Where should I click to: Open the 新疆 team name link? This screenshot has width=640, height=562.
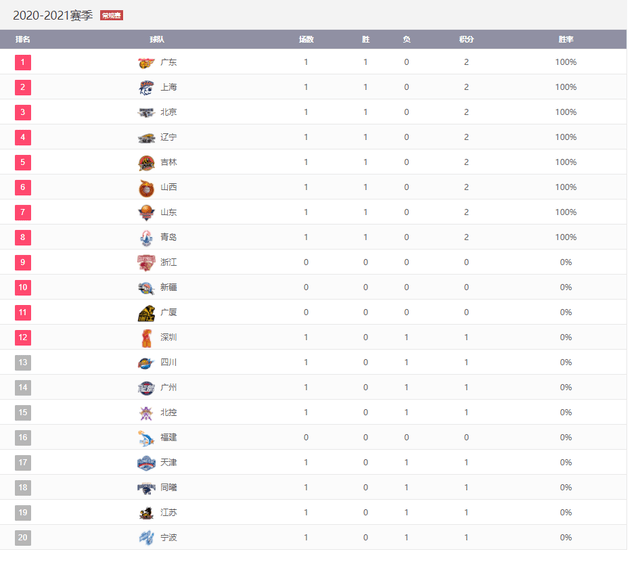[169, 287]
